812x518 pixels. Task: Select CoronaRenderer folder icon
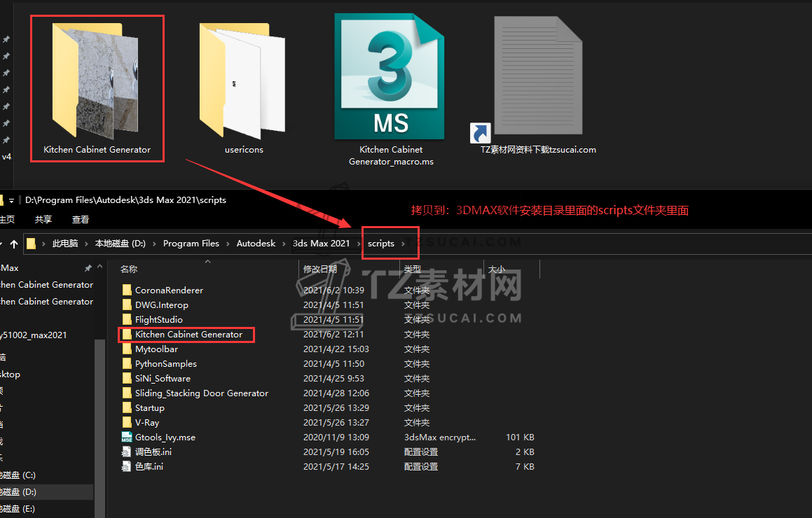click(x=127, y=290)
